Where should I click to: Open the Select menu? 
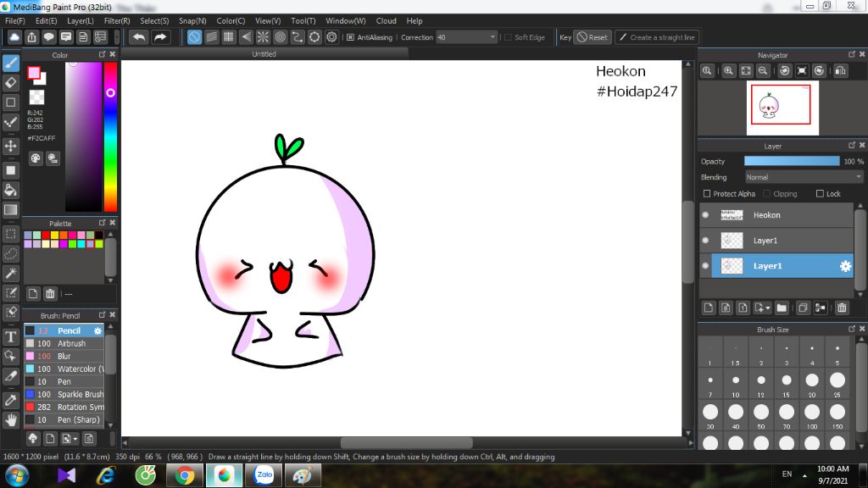point(154,21)
